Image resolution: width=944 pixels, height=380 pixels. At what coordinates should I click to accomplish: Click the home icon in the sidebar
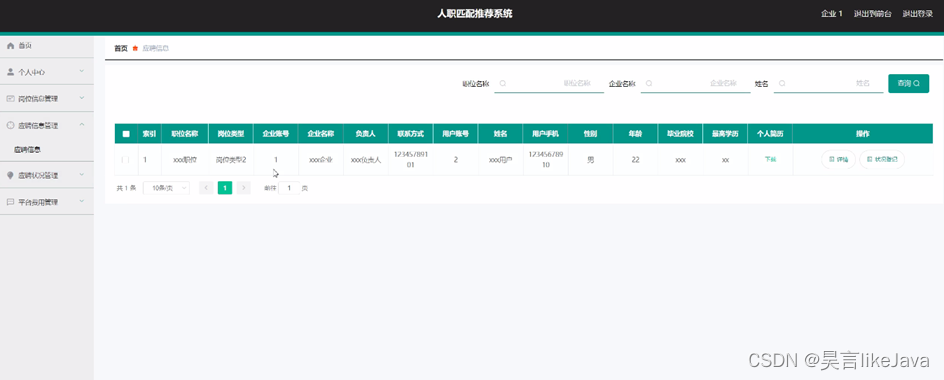click(10, 46)
